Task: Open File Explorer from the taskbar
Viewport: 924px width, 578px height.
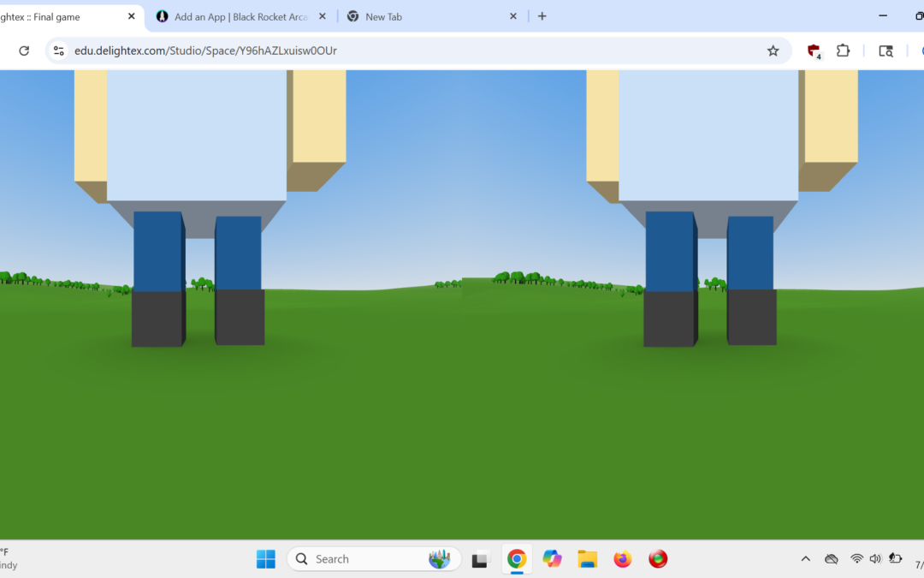Action: [x=588, y=558]
